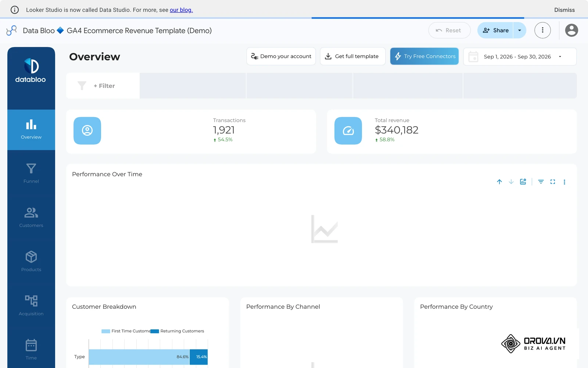The image size is (588, 368).
Task: Open the 'our blog' link
Action: [x=181, y=10]
